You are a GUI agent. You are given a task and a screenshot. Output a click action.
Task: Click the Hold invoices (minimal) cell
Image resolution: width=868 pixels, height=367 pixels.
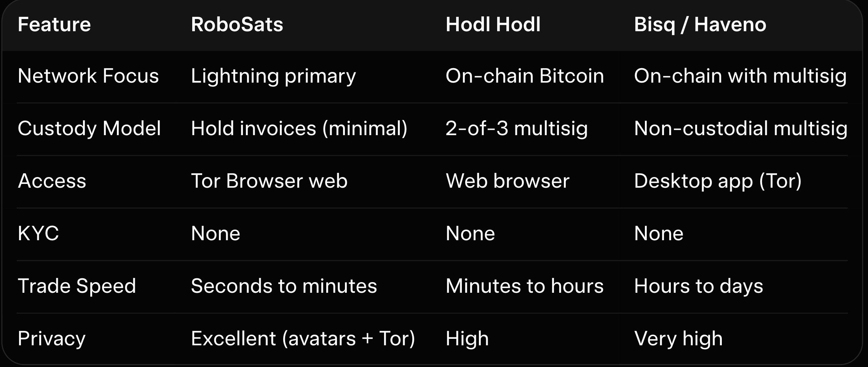299,128
